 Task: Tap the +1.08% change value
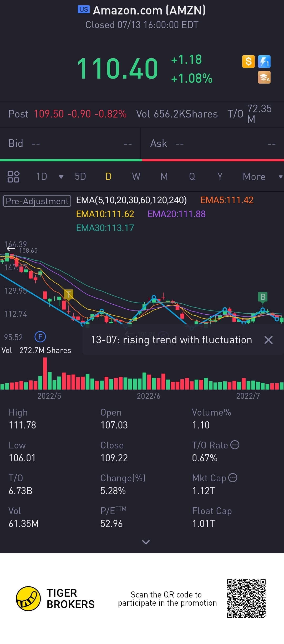click(x=192, y=79)
